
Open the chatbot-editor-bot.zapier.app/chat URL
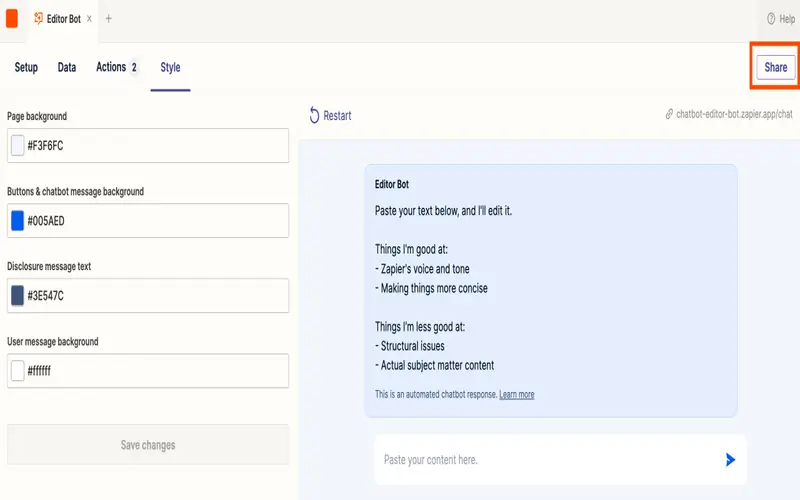click(734, 114)
